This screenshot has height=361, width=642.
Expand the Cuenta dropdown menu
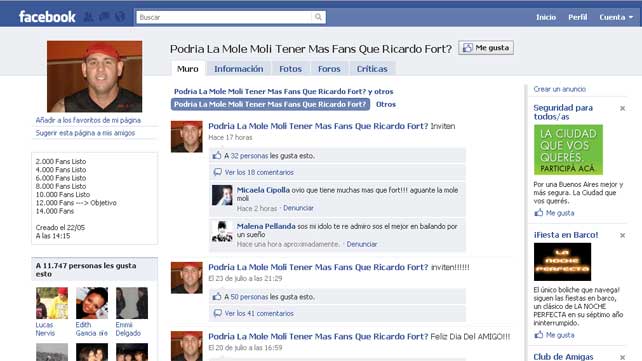[616, 17]
